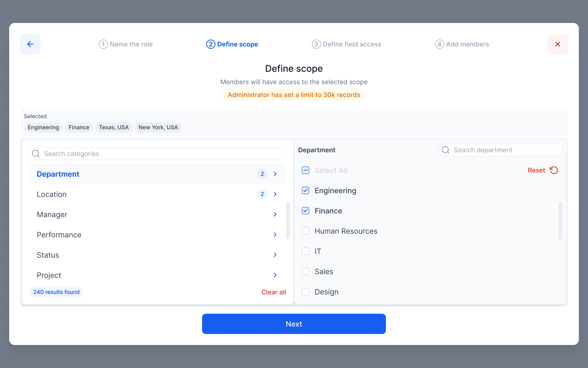
Task: Go to Name the role step
Action: click(x=126, y=44)
